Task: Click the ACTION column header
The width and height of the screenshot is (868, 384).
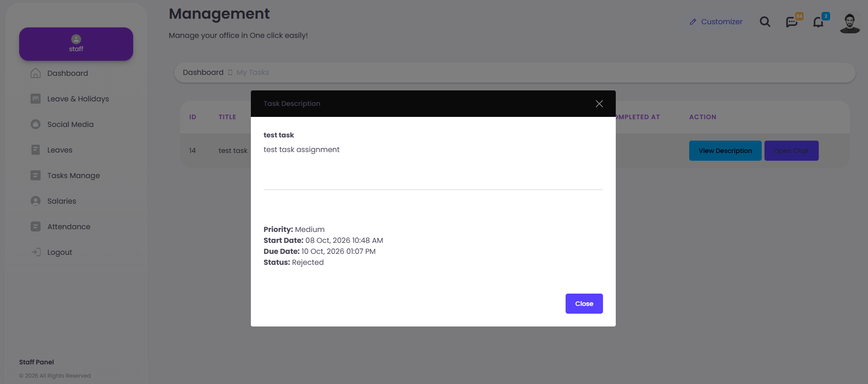Action: pyautogui.click(x=702, y=117)
